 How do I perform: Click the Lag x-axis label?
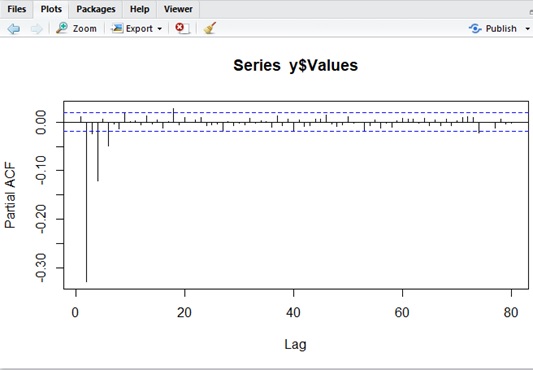(295, 344)
